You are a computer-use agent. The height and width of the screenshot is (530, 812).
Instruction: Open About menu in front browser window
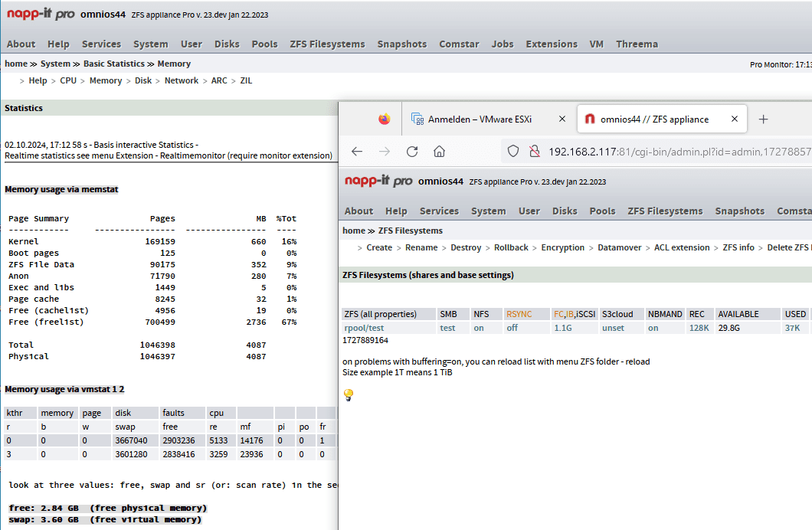[x=359, y=211]
